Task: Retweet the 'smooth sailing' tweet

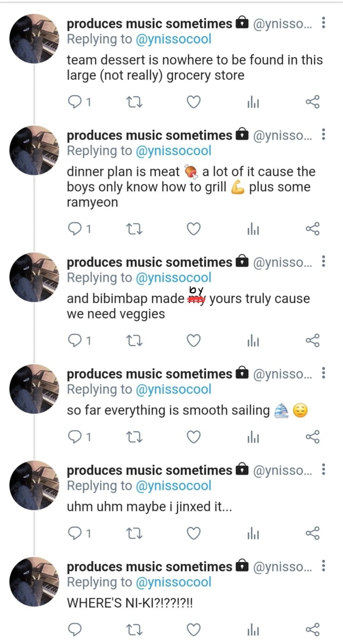Action: 134,437
